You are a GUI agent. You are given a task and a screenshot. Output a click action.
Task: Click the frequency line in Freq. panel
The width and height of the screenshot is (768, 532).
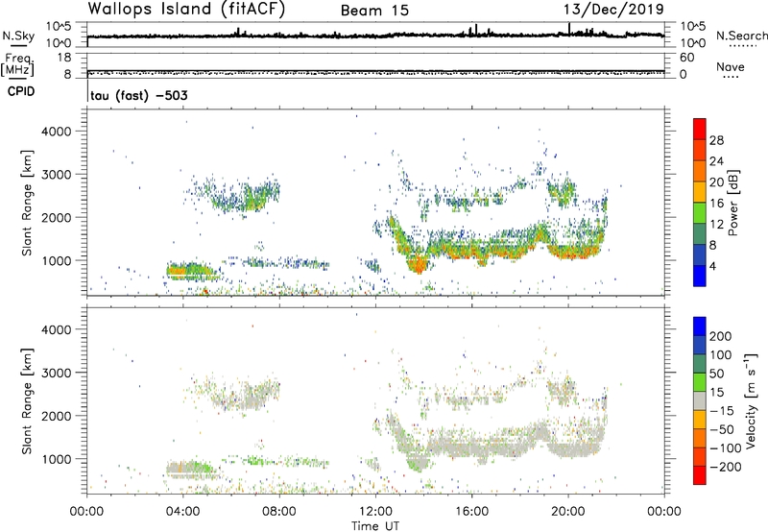375,71
